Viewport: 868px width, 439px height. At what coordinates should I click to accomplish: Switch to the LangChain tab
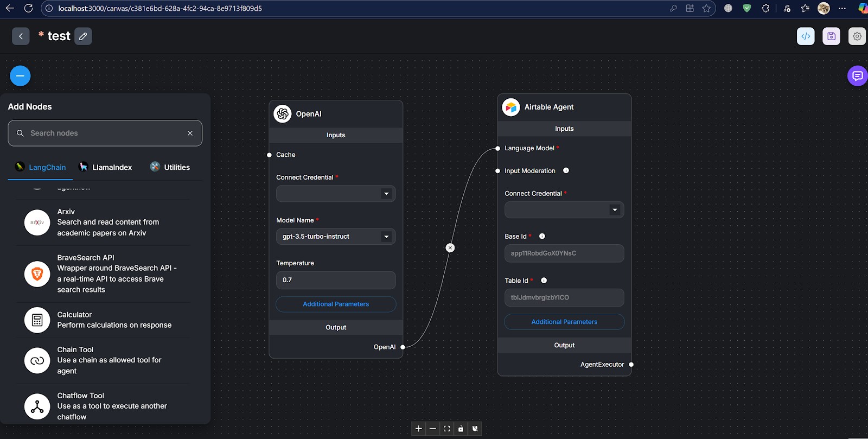click(40, 167)
